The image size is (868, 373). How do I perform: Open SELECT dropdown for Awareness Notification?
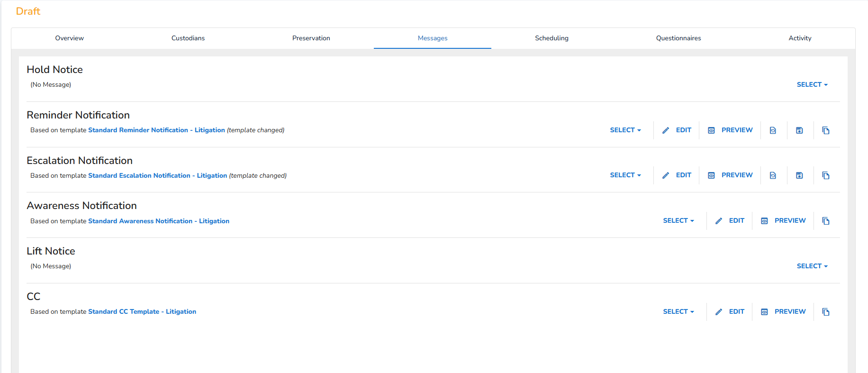(678, 221)
